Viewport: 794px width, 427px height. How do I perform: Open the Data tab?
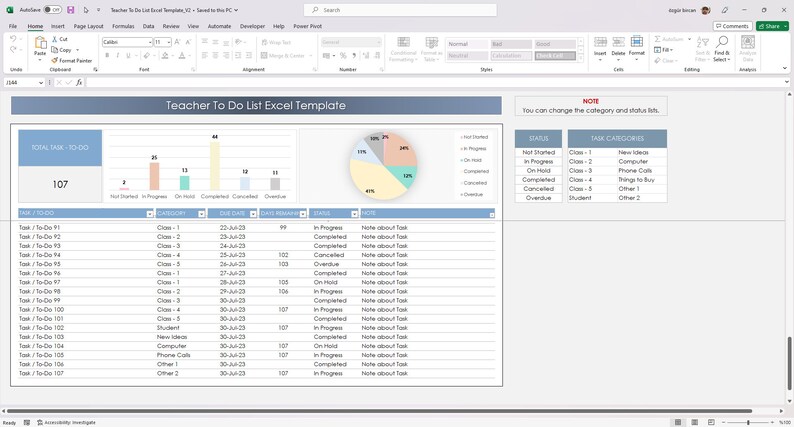[148, 26]
